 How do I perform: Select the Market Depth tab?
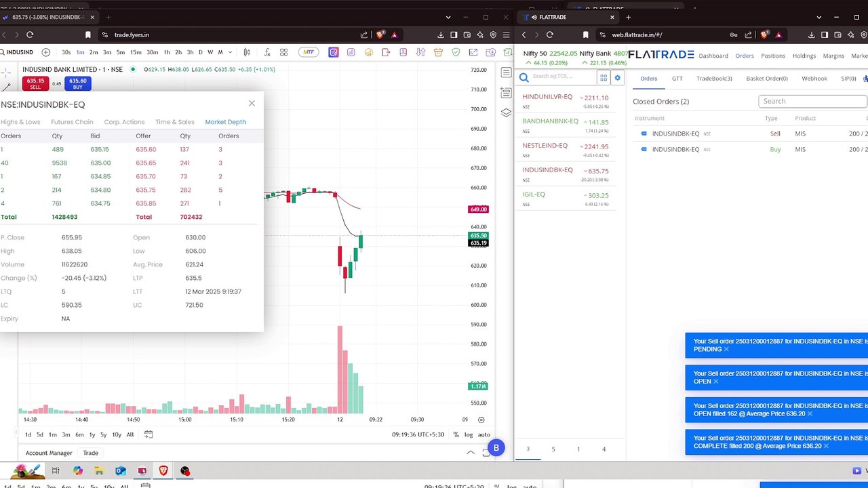[x=226, y=122]
